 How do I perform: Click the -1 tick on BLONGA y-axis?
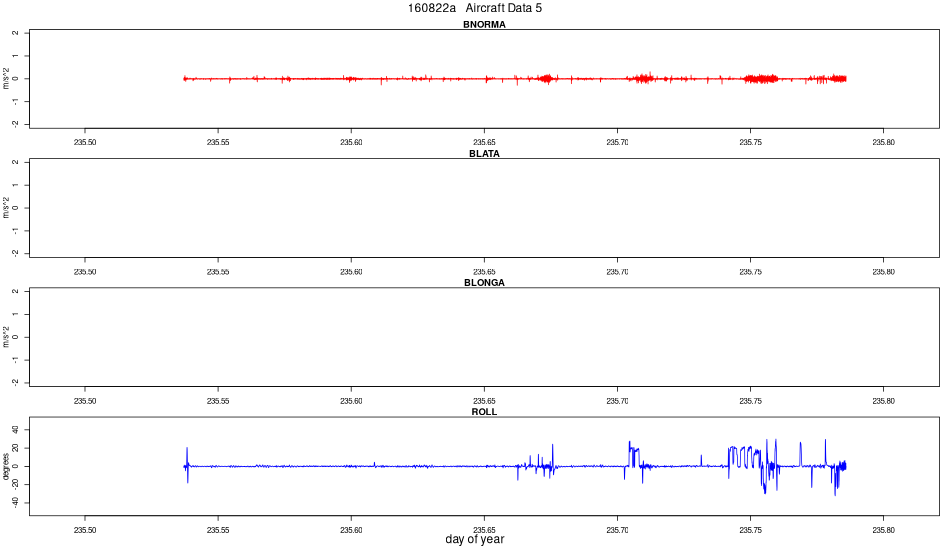point(16,360)
